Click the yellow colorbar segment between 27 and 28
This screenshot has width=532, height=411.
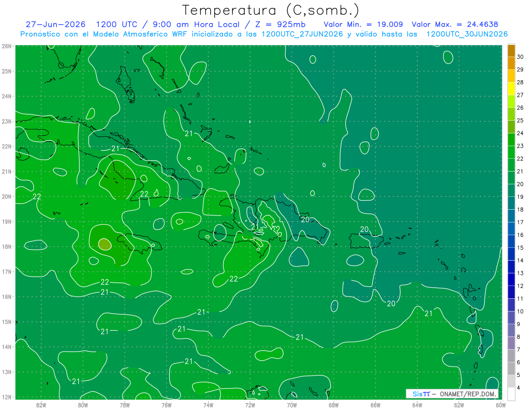coord(511,88)
